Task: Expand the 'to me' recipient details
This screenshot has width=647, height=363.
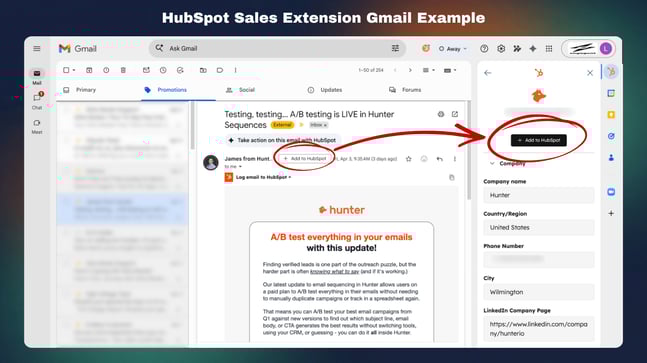Action: 240,167
